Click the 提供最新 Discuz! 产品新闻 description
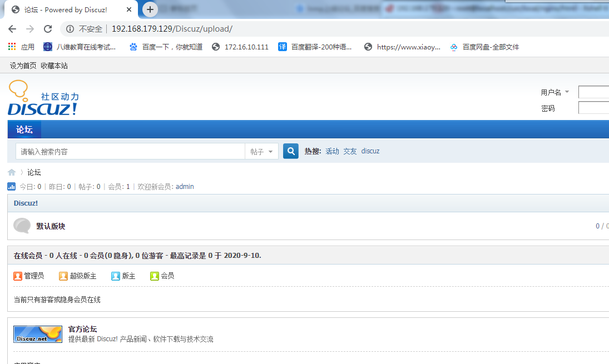This screenshot has width=609, height=364. pyautogui.click(x=141, y=339)
